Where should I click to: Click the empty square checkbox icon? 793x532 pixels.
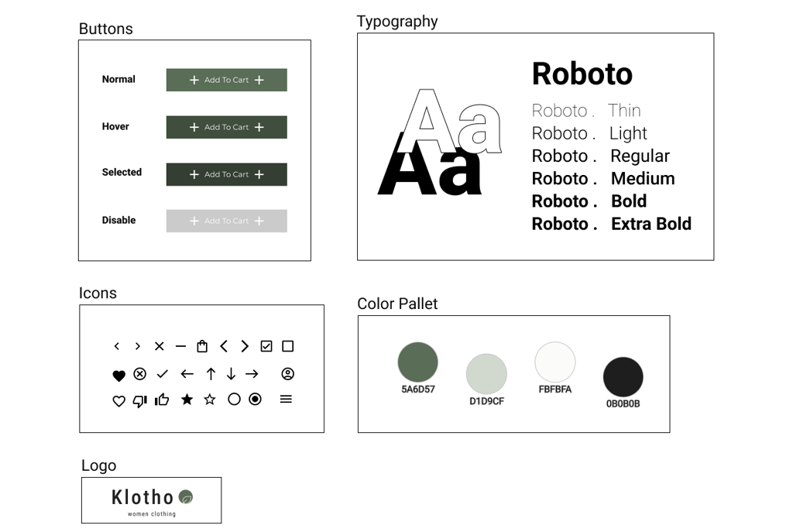288,346
